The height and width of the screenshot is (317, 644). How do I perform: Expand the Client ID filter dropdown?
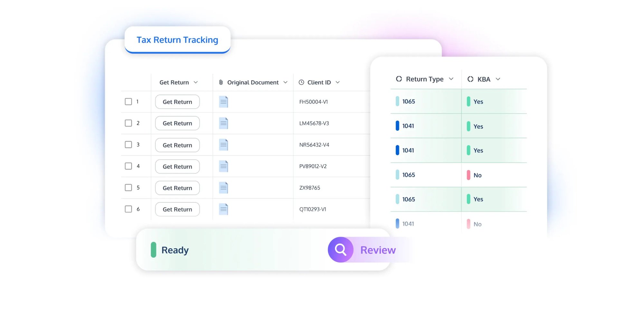[x=337, y=82]
